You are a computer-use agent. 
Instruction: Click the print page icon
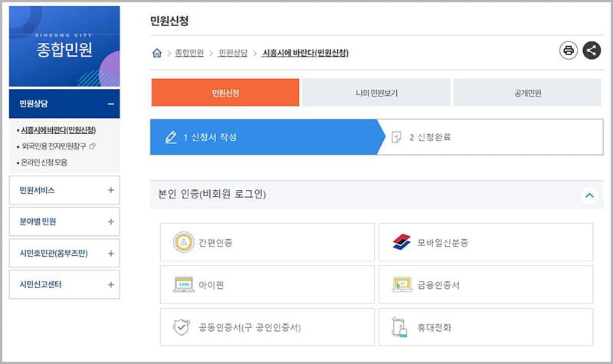coord(569,51)
